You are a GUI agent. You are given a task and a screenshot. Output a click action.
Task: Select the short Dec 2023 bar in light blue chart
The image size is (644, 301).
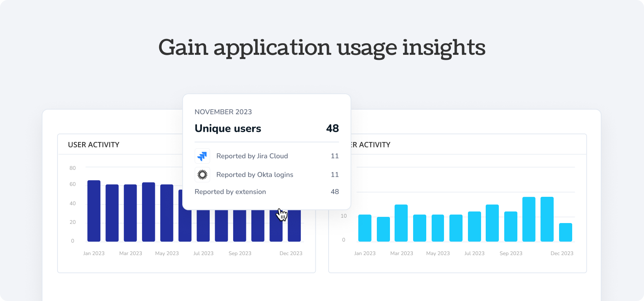tap(566, 232)
